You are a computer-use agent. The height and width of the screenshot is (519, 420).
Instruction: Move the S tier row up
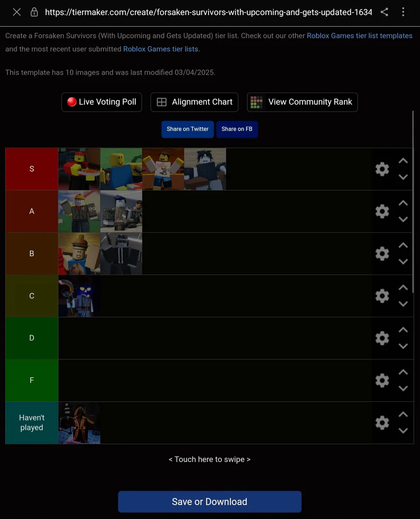[403, 161]
